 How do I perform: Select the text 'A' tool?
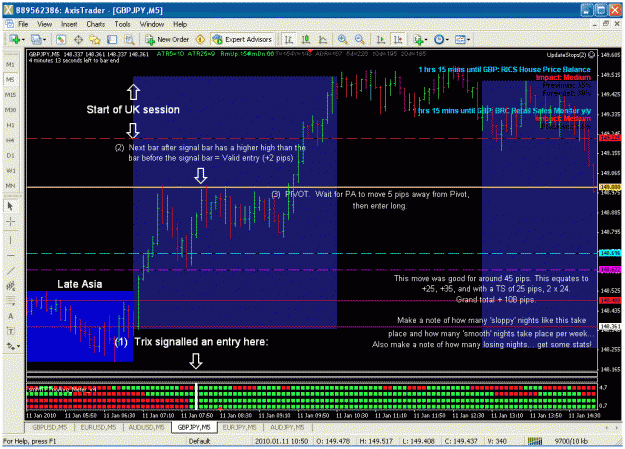[x=10, y=316]
